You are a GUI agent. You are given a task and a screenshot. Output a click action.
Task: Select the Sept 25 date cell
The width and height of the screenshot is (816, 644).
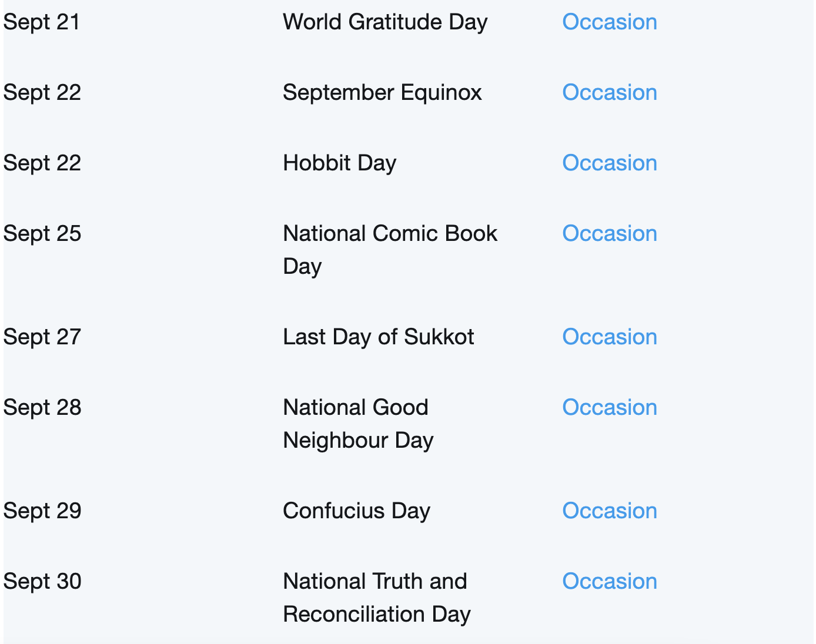tap(42, 234)
